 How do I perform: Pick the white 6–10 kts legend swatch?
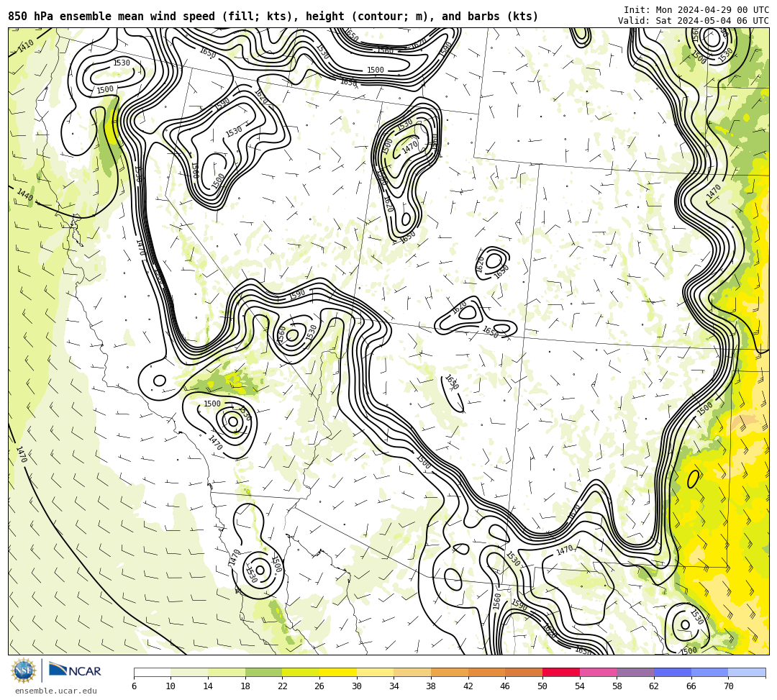pyautogui.click(x=152, y=672)
